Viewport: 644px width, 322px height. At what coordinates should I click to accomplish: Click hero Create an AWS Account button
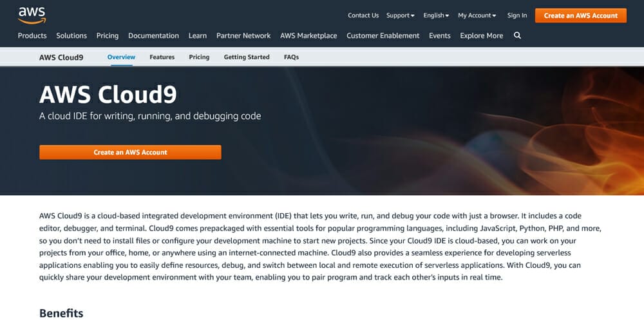pos(130,152)
